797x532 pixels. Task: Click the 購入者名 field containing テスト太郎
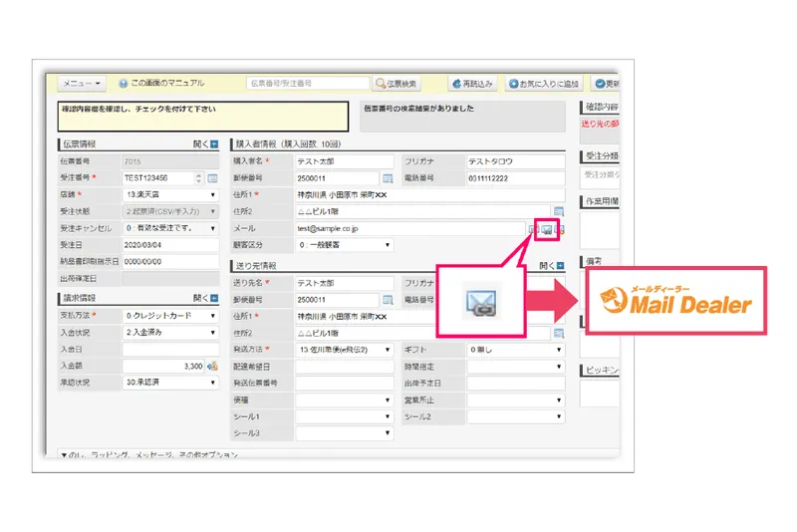(x=344, y=161)
